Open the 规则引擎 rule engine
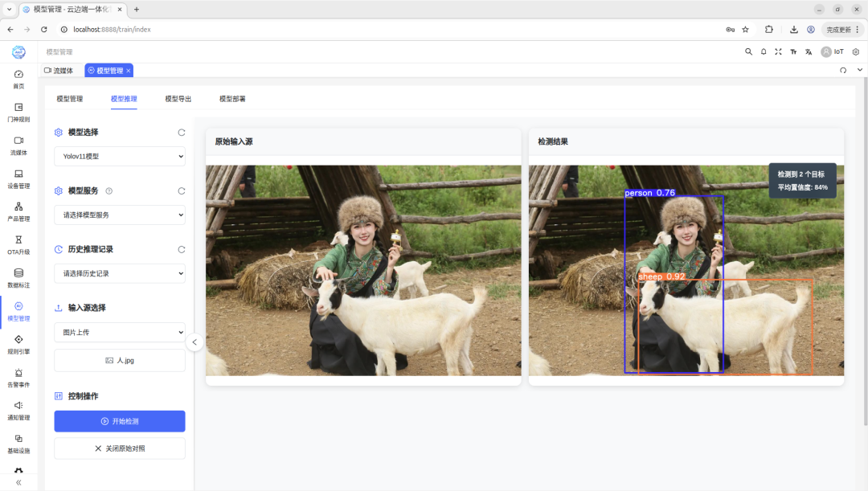 pyautogui.click(x=18, y=344)
